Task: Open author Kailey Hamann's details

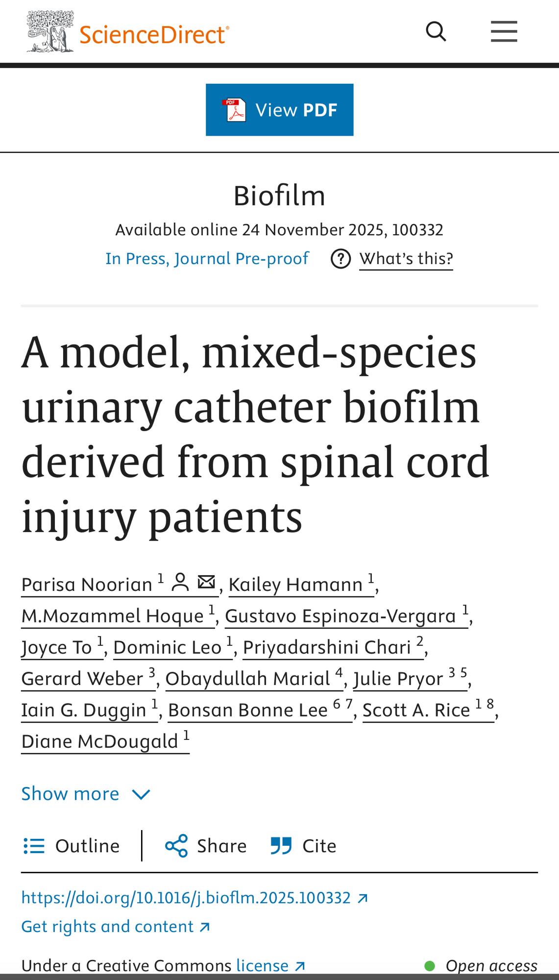Action: [295, 585]
